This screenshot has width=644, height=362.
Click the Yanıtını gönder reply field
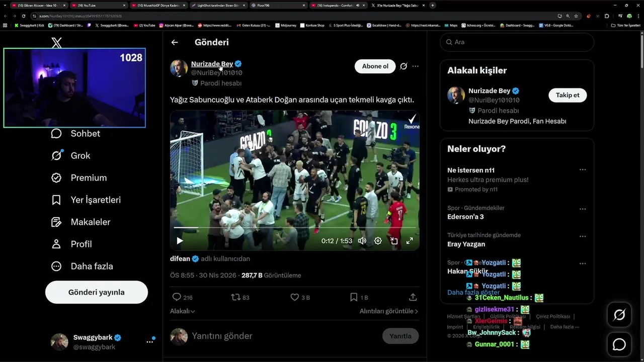tap(283, 336)
